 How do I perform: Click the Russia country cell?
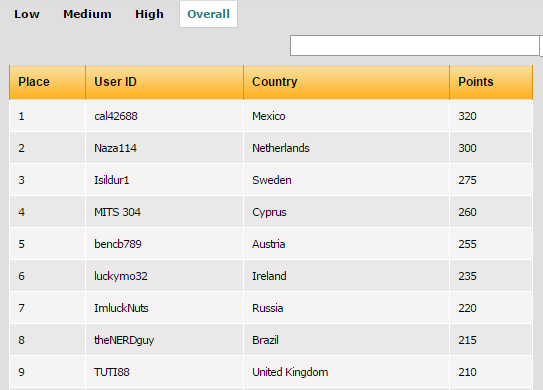[346, 308]
